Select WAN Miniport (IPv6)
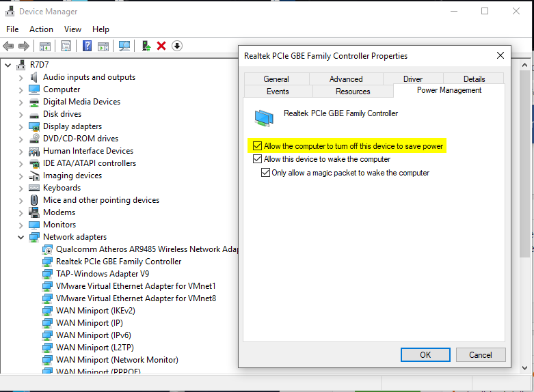Screen dimensions: 534x392 click(x=94, y=335)
